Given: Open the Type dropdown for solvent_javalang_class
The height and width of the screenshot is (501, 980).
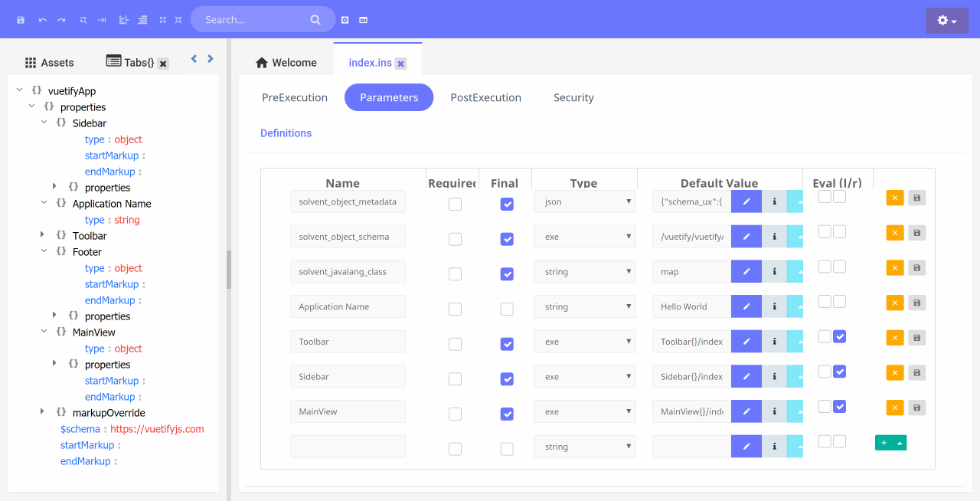Looking at the screenshot, I should click(584, 271).
